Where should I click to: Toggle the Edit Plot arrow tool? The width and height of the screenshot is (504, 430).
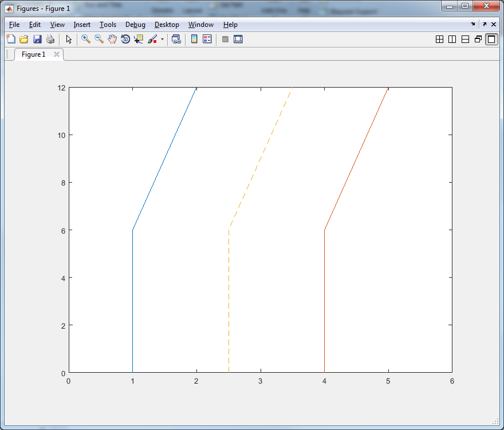(69, 40)
